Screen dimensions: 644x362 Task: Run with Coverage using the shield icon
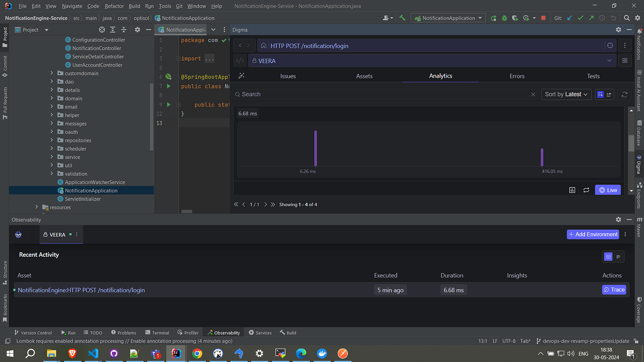(516, 18)
